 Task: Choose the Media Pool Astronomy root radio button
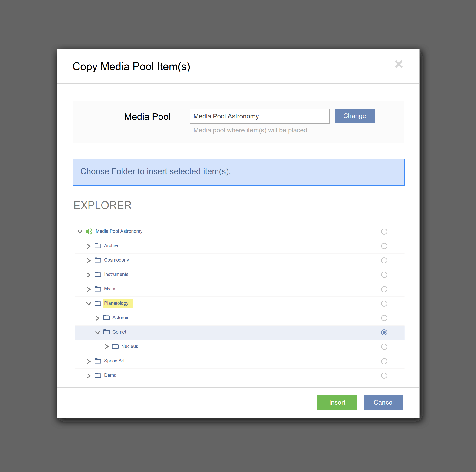(384, 231)
